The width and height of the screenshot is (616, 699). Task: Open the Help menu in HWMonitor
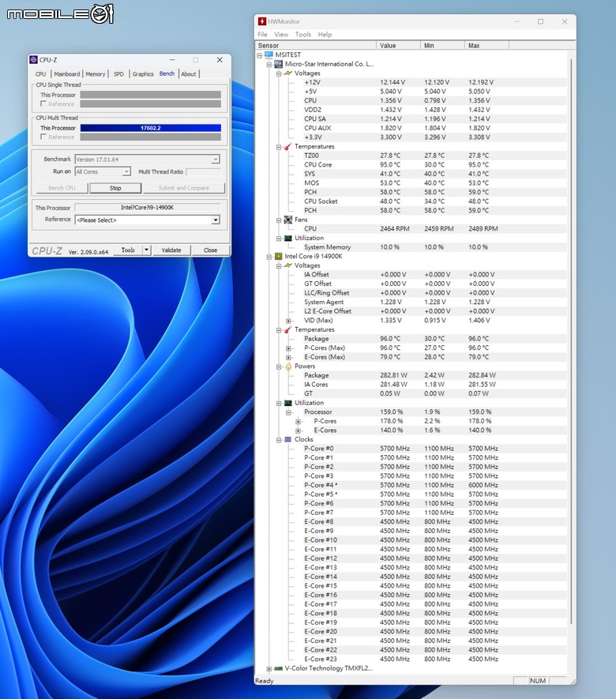(x=325, y=34)
